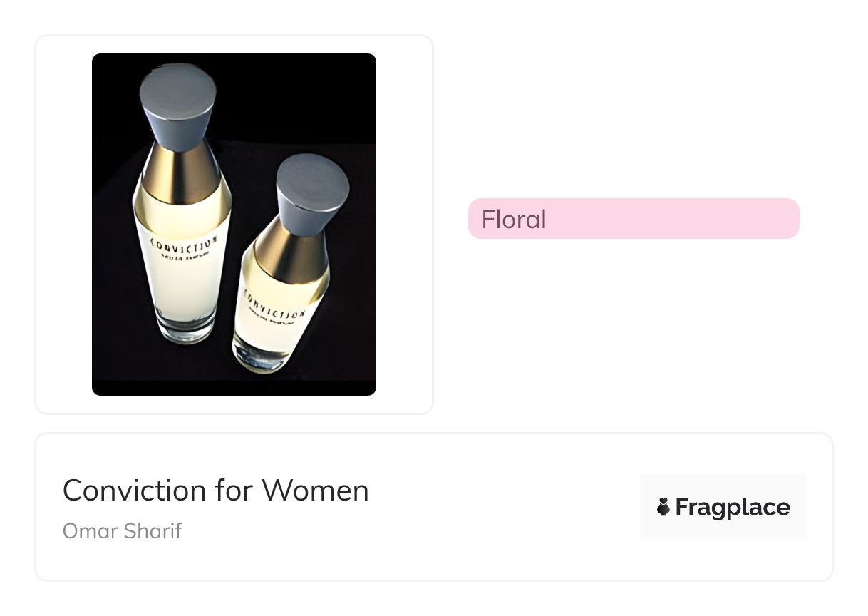Select the pink Floral accord tag
This screenshot has height=616, width=868.
click(x=633, y=219)
